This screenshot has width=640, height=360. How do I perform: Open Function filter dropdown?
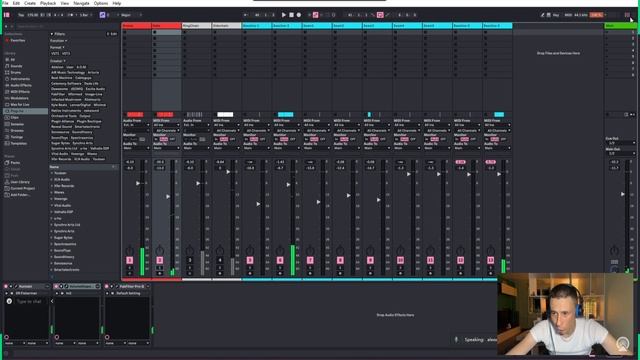[x=58, y=41]
